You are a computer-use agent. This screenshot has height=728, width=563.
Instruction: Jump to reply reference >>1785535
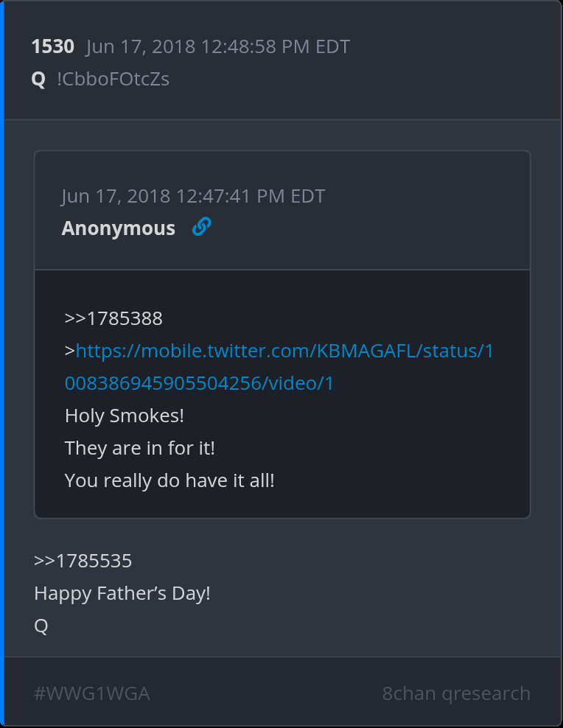(x=83, y=561)
